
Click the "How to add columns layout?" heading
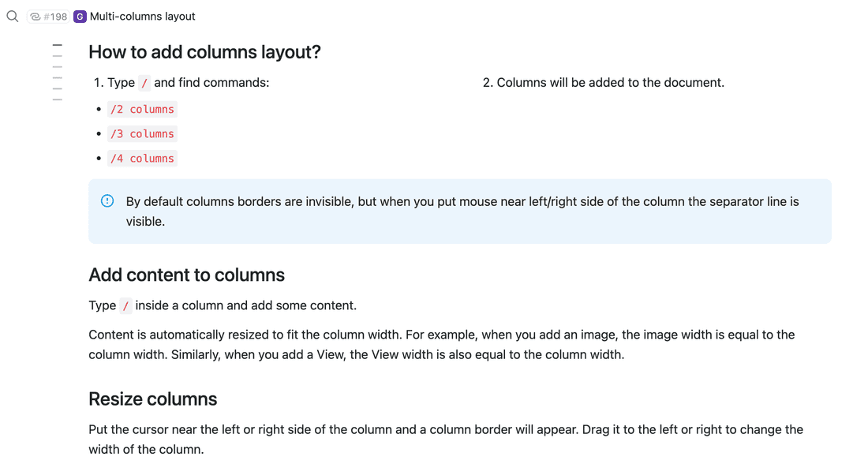(204, 52)
